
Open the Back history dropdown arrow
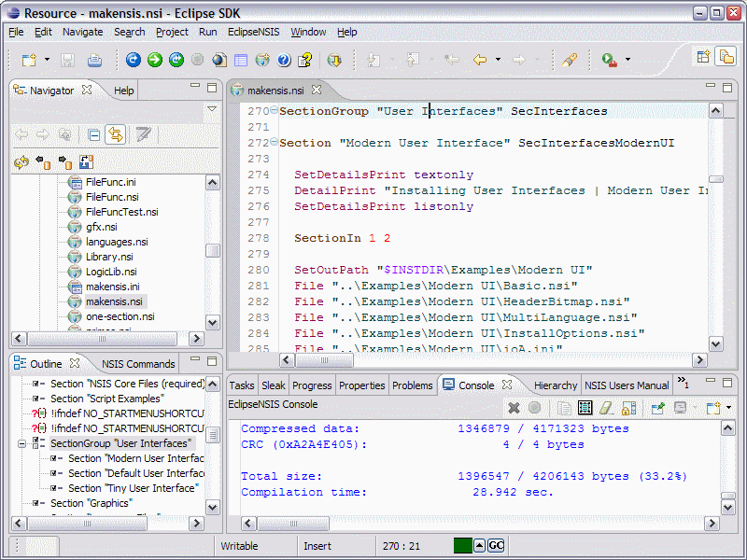tap(498, 60)
